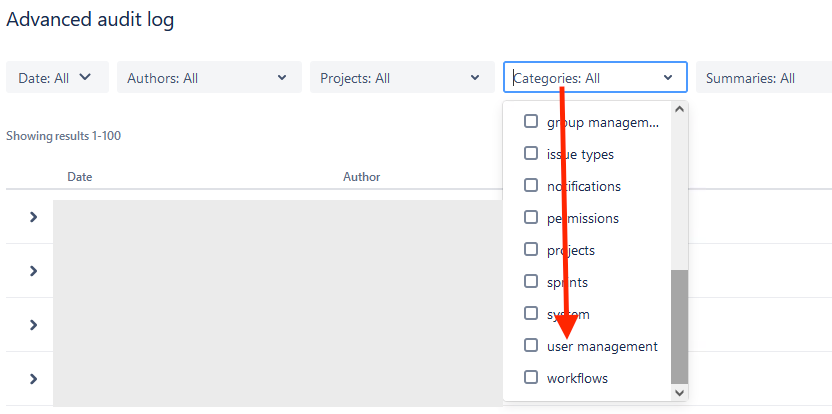
Task: Check the notifications category
Action: 531,186
